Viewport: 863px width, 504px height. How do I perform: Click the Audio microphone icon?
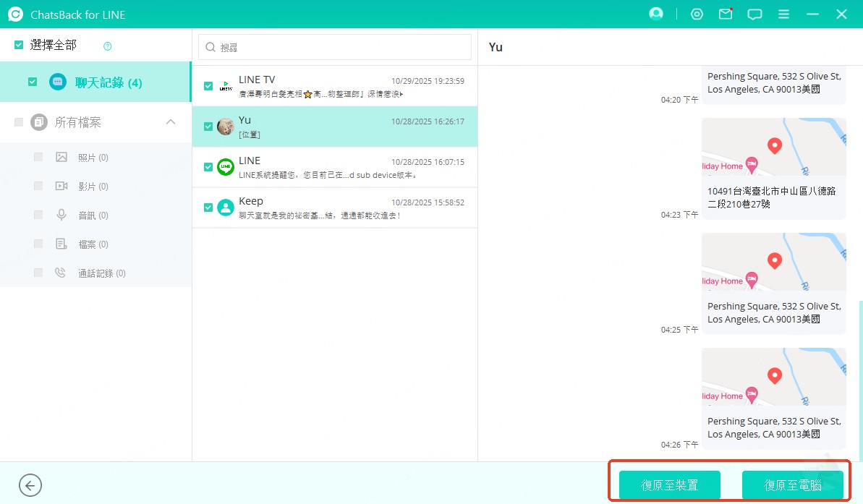(61, 215)
